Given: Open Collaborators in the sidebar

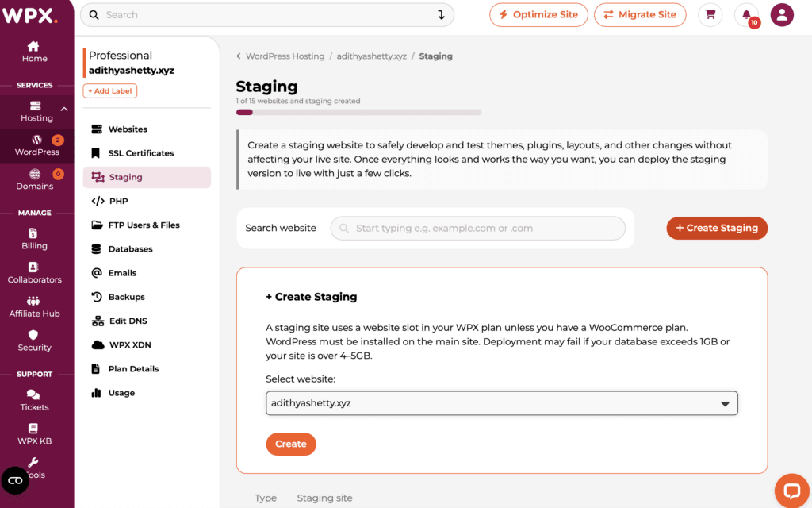Looking at the screenshot, I should tap(34, 273).
